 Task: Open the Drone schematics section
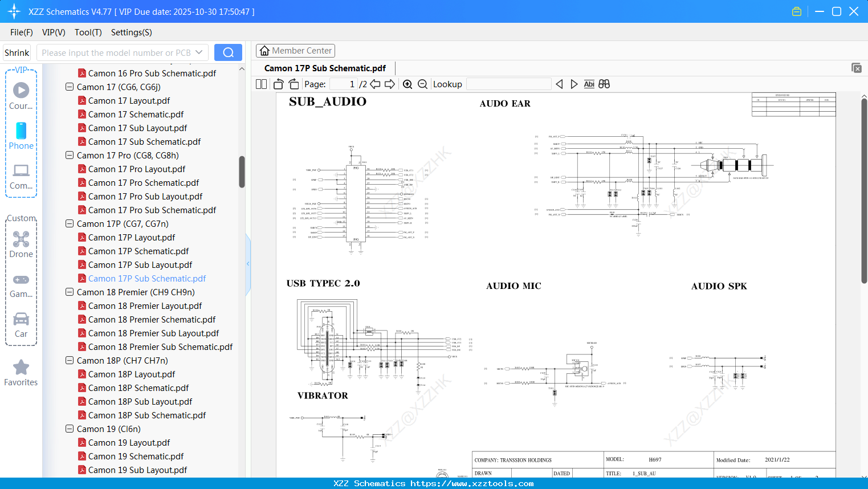tap(21, 245)
